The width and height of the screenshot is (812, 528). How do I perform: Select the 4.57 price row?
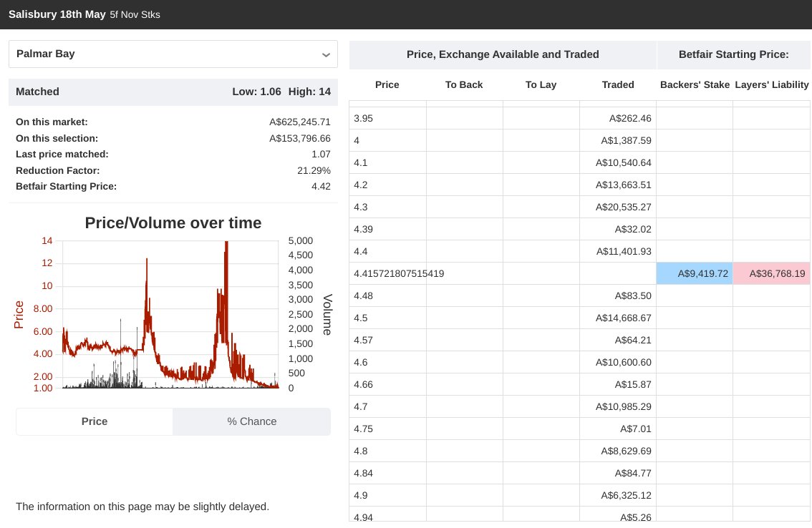click(x=579, y=341)
